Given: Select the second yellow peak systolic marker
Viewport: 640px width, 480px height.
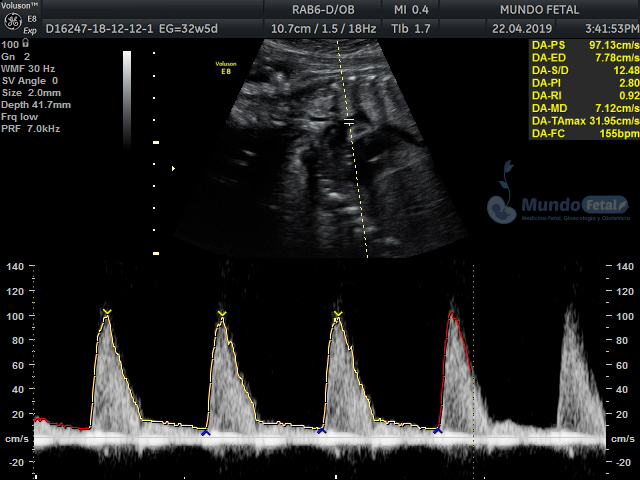Looking at the screenshot, I should click(222, 314).
